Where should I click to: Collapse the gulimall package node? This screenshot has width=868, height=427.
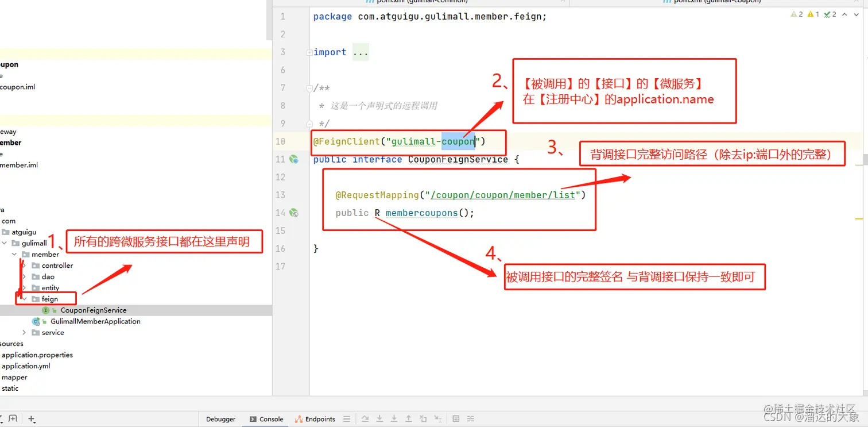coord(5,243)
